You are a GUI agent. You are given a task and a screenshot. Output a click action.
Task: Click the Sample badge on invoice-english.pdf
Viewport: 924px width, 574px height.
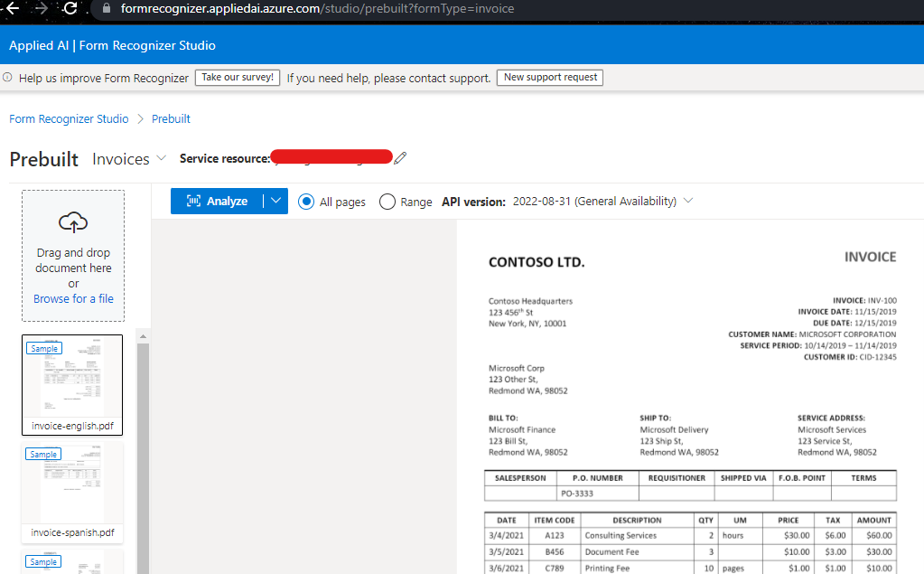44,349
